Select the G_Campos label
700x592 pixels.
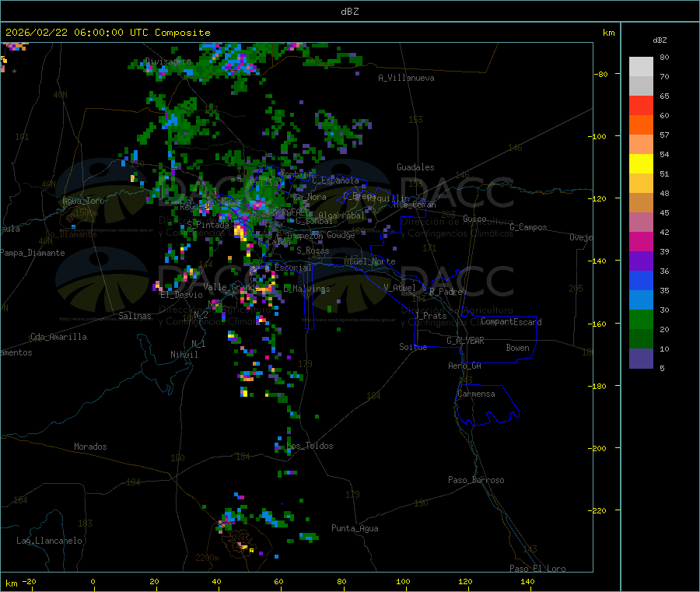coord(529,227)
